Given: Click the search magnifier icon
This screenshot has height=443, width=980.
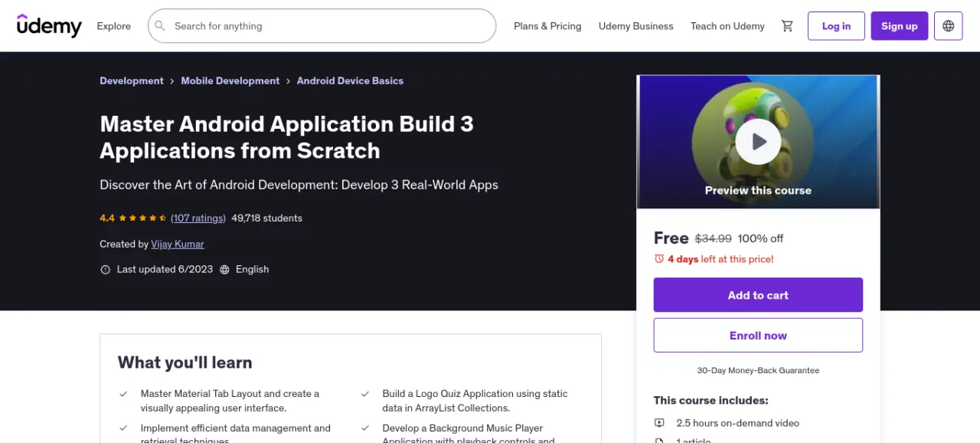Looking at the screenshot, I should [160, 26].
